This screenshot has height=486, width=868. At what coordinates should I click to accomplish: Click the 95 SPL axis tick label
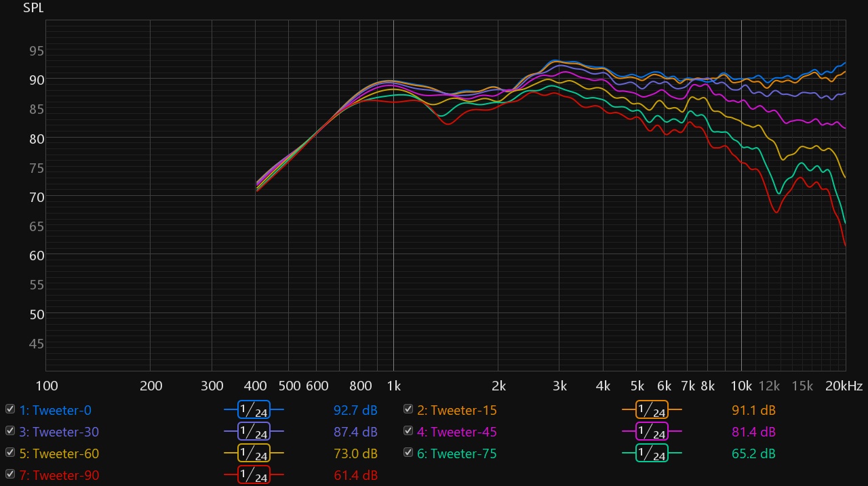click(36, 50)
